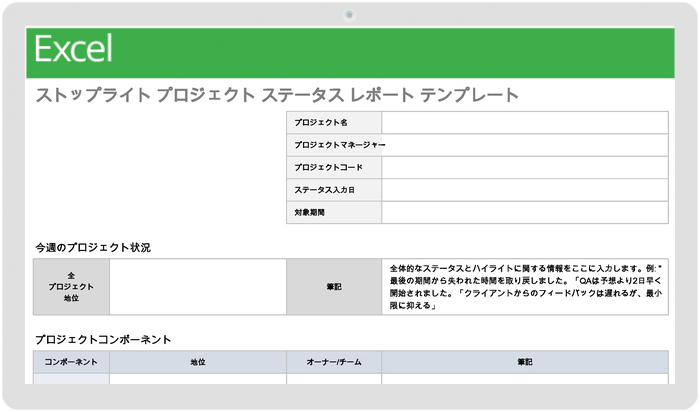Select the 筆記 label in project status row
Viewport: 700px width, 412px height.
click(334, 287)
